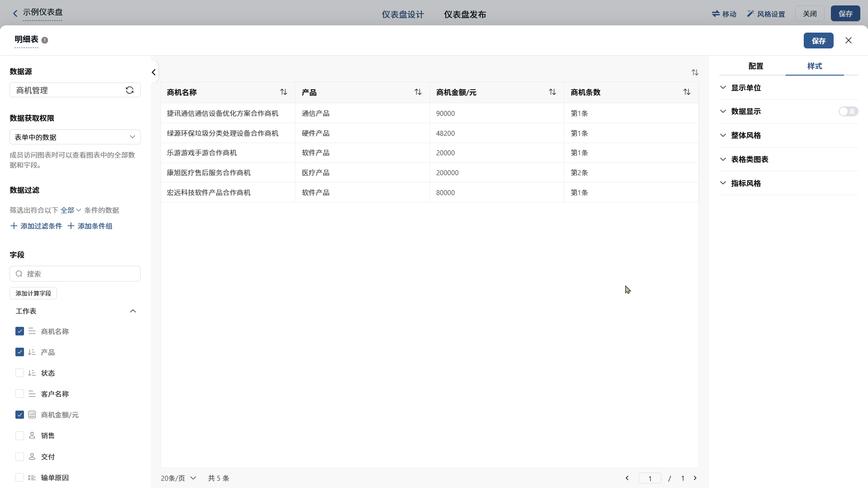Viewport: 868px width, 488px height.
Task: Uncheck the 产品 field checkbox
Action: tap(19, 352)
